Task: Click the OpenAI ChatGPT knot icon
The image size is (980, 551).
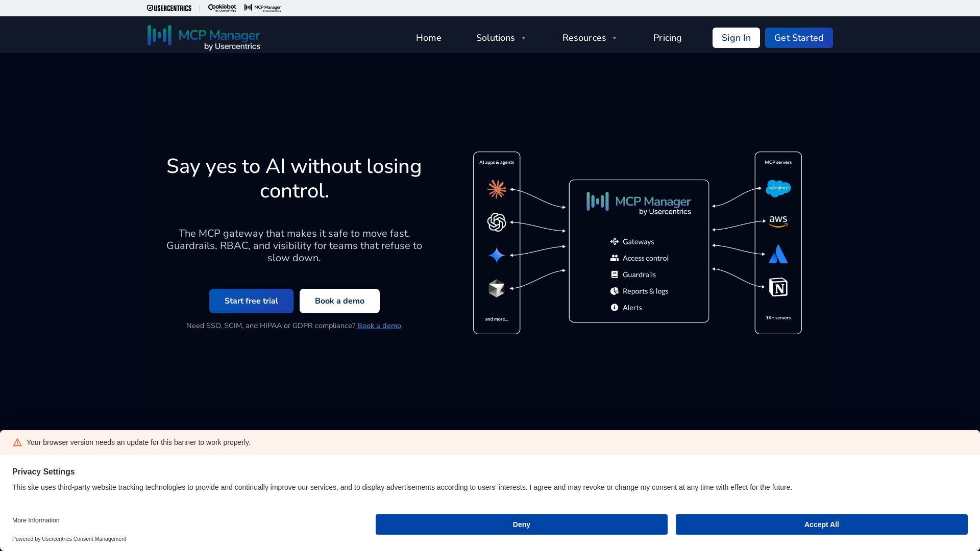Action: click(x=497, y=222)
